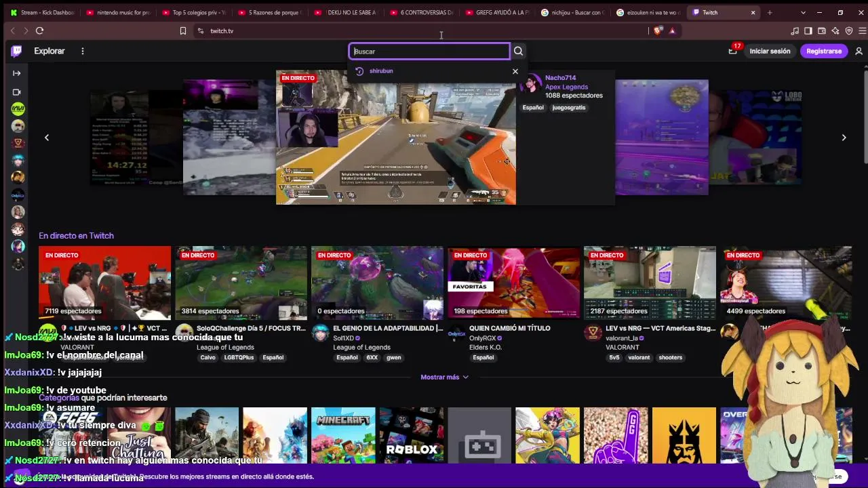The width and height of the screenshot is (868, 488).
Task: Open the 2187 espectadores VALORANT stream thumbnail
Action: coord(650,283)
